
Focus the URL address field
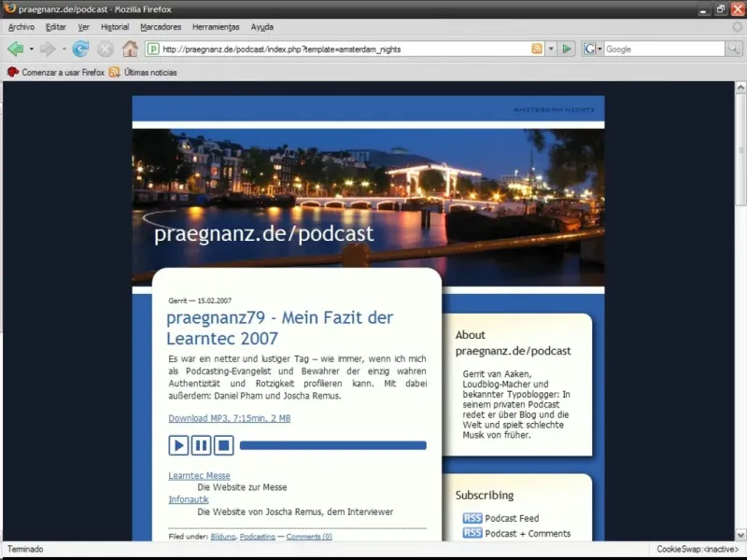pos(345,49)
